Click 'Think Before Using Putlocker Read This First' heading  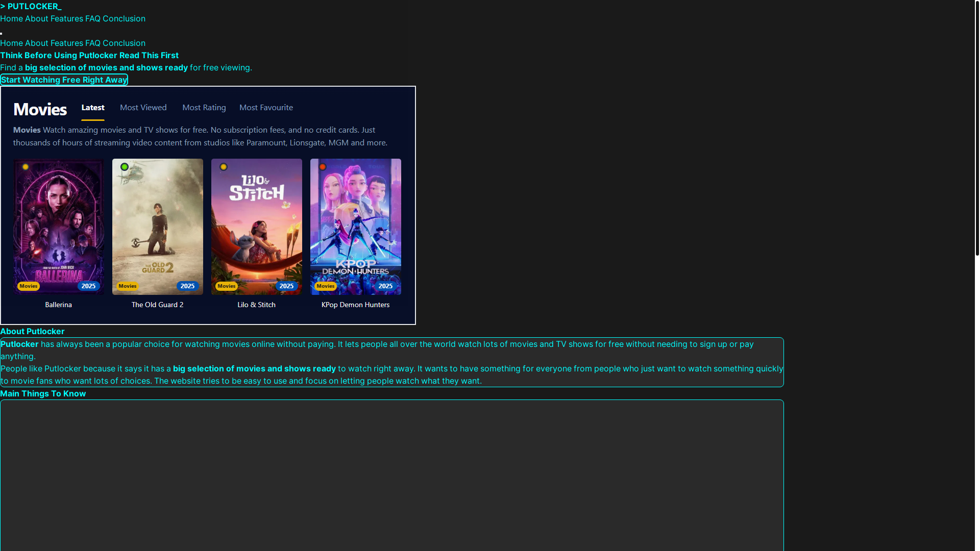(89, 55)
